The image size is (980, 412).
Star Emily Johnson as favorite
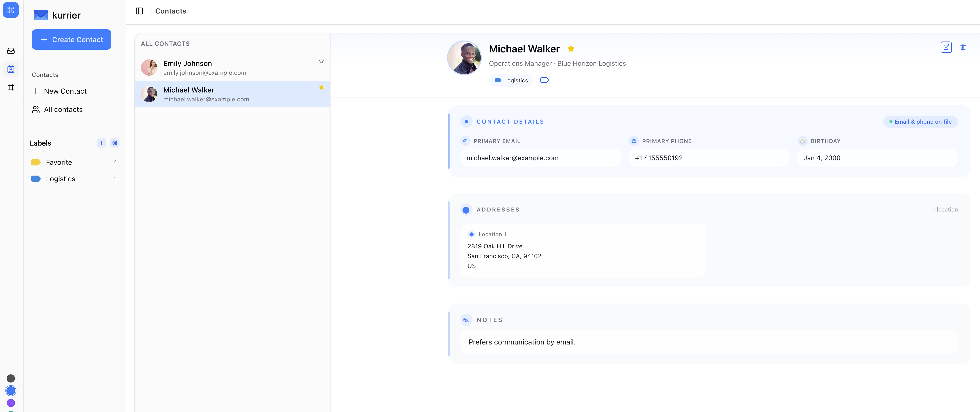321,61
